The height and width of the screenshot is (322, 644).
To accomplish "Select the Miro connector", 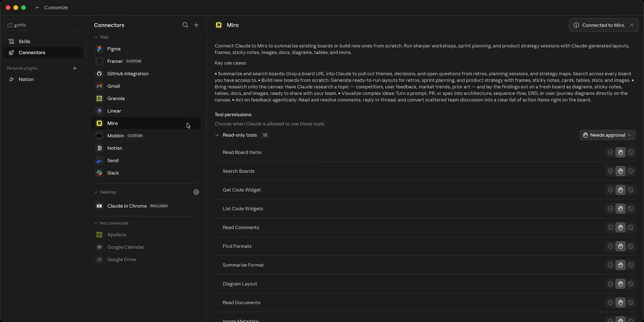I will pos(146,123).
